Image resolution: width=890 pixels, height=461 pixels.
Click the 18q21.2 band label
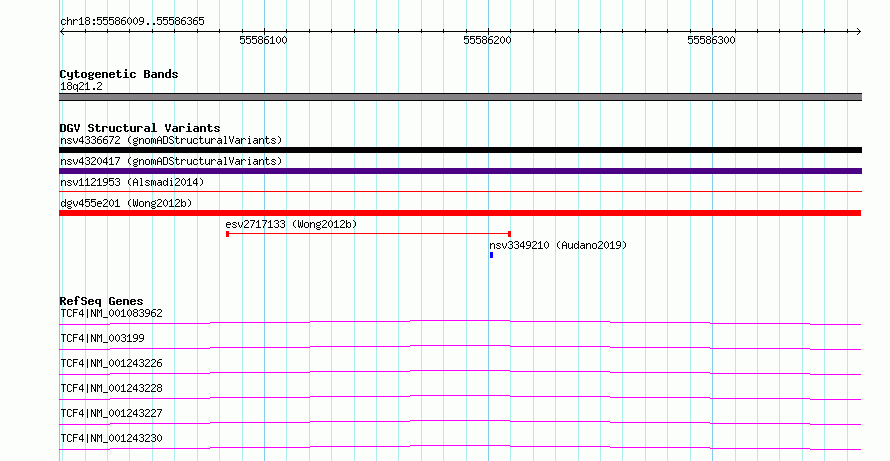pyautogui.click(x=81, y=86)
